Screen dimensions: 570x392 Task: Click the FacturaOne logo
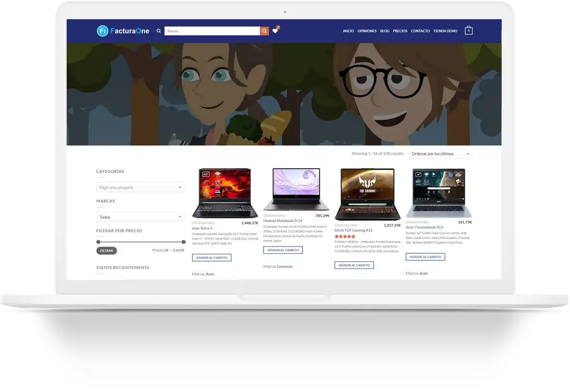pos(123,31)
